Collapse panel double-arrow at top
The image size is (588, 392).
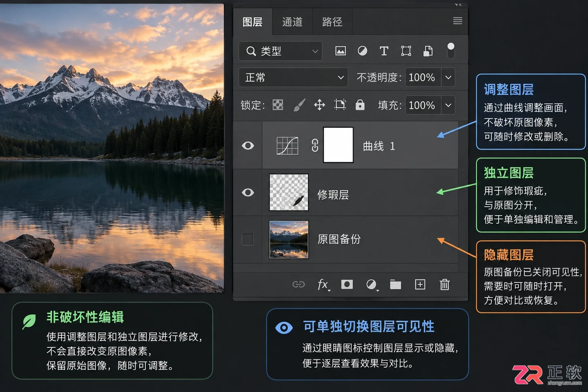[x=458, y=5]
